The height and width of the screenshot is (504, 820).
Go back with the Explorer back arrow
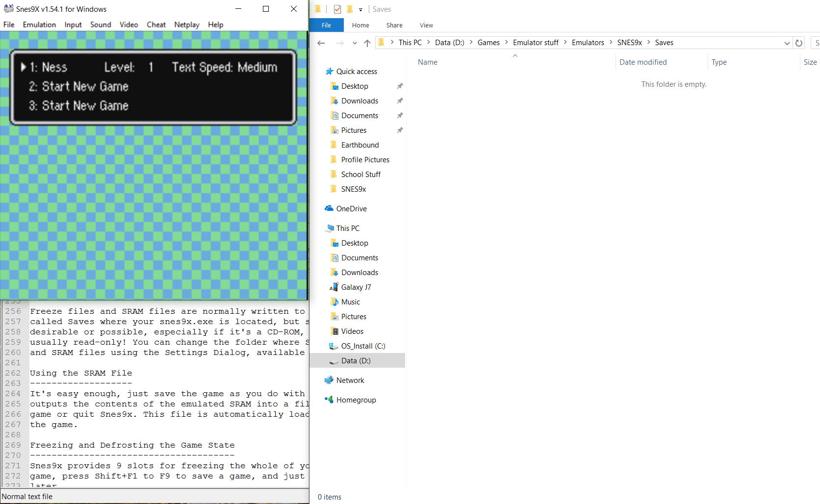321,43
